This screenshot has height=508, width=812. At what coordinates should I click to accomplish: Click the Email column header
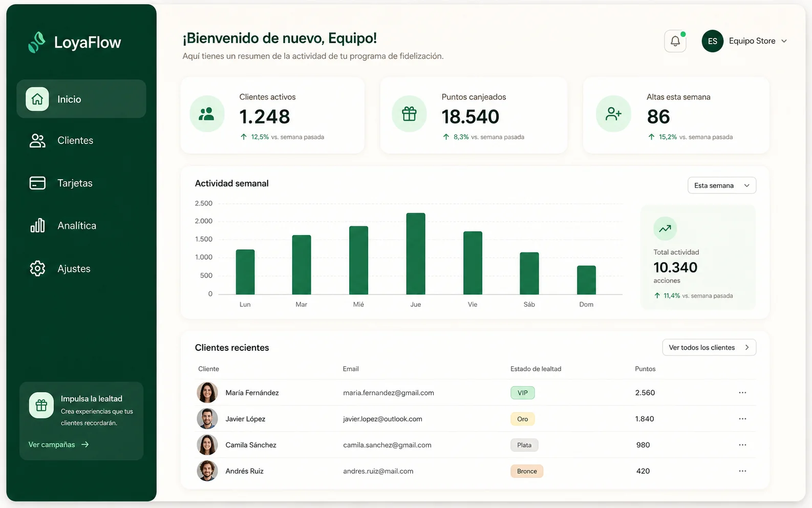coord(351,369)
